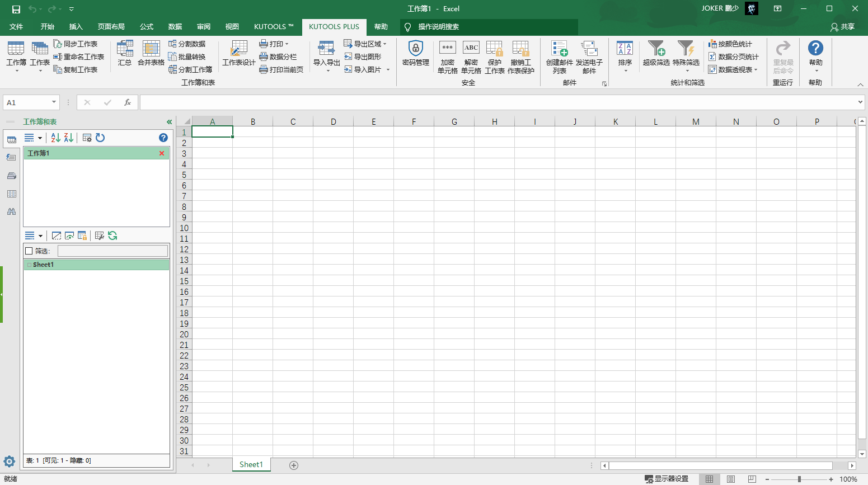Click the blue Help question mark button

(x=815, y=56)
